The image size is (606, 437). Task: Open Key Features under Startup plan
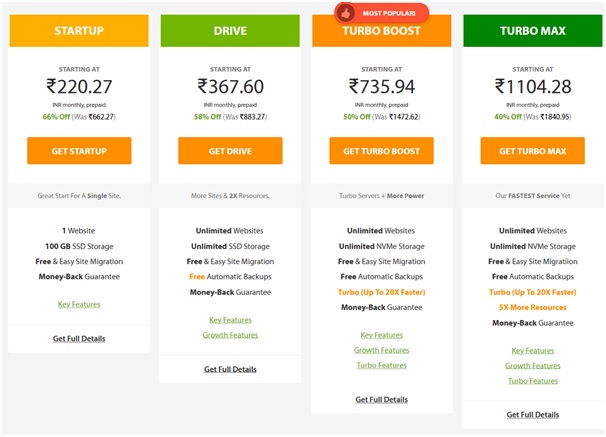click(79, 304)
